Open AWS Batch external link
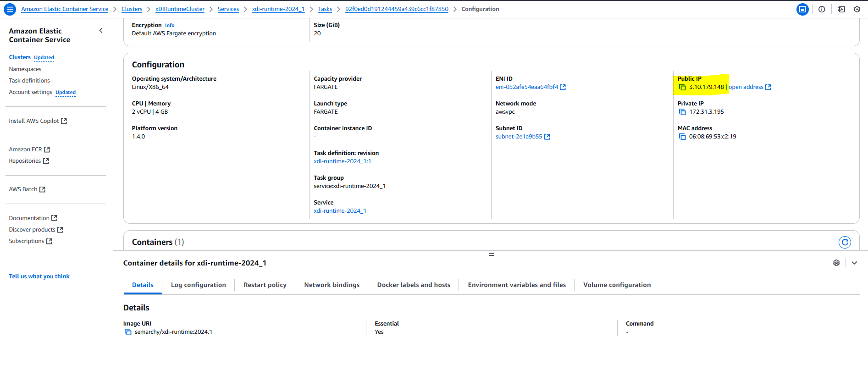The height and width of the screenshot is (376, 868). coord(27,189)
